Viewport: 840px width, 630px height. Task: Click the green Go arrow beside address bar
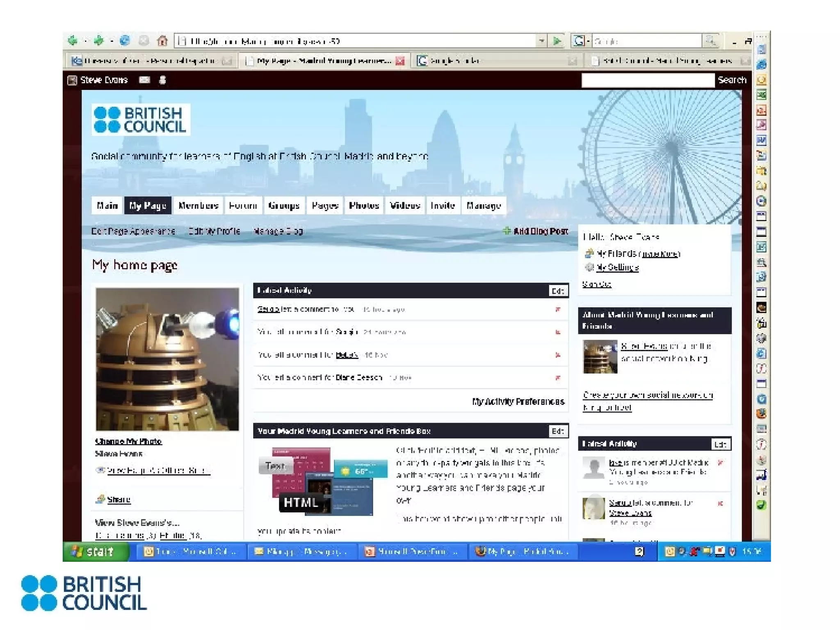click(x=557, y=41)
